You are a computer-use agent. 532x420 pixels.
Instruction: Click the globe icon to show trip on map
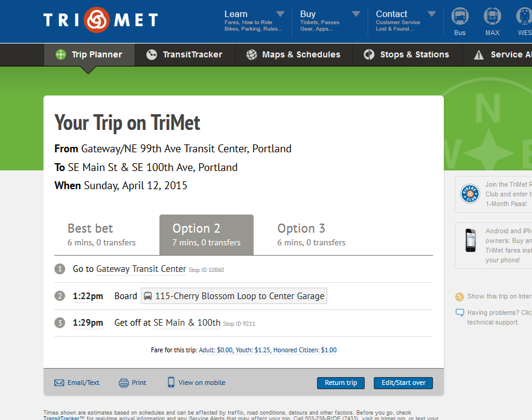pyautogui.click(x=458, y=297)
